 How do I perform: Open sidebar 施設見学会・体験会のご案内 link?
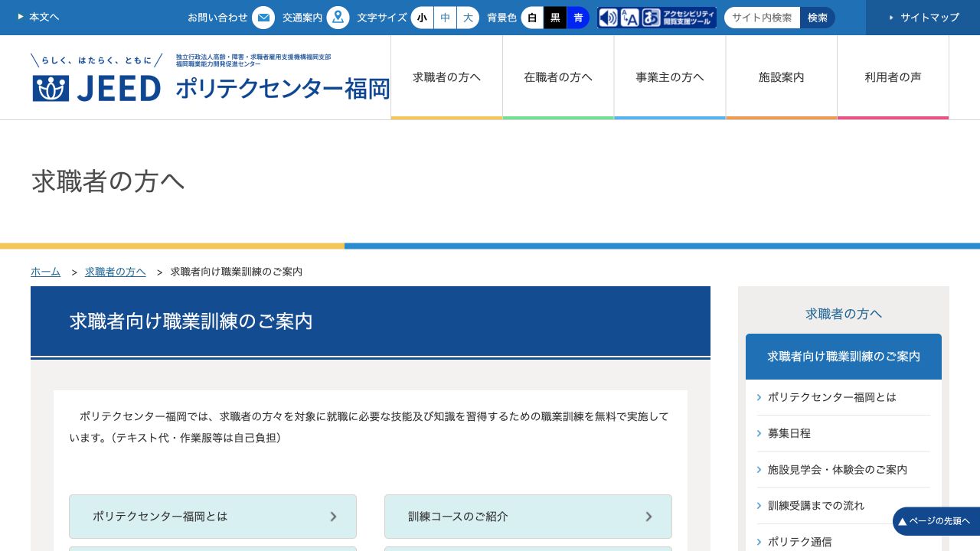point(844,469)
